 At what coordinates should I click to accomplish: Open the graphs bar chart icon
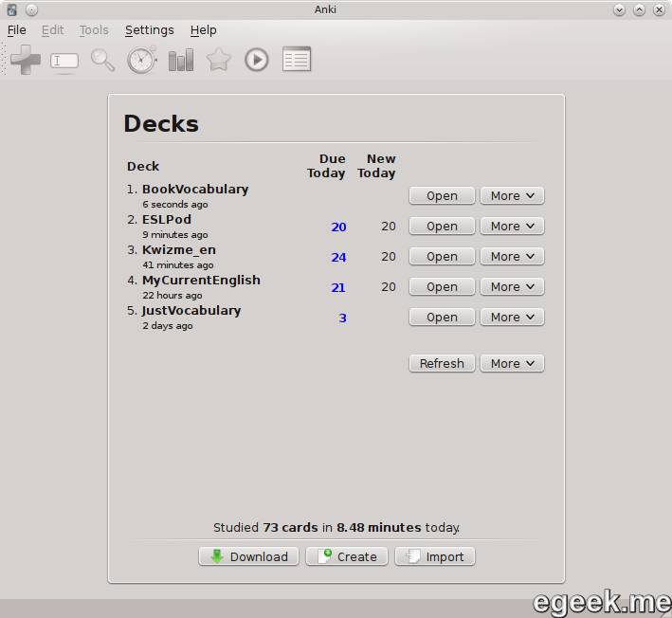coord(181,60)
